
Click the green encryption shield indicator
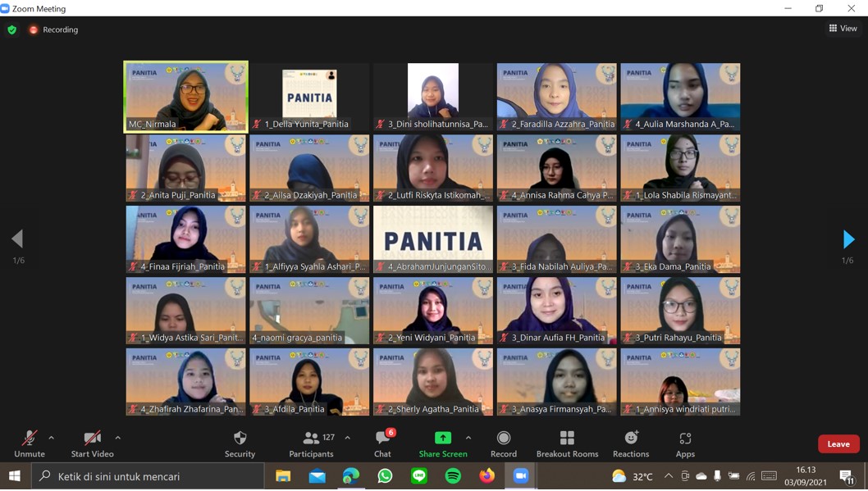click(11, 29)
